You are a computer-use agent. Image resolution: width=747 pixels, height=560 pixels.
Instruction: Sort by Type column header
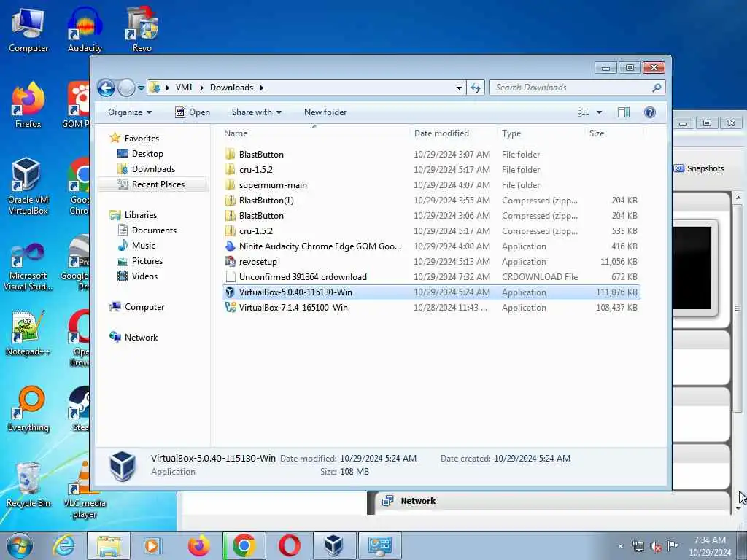tap(541, 133)
